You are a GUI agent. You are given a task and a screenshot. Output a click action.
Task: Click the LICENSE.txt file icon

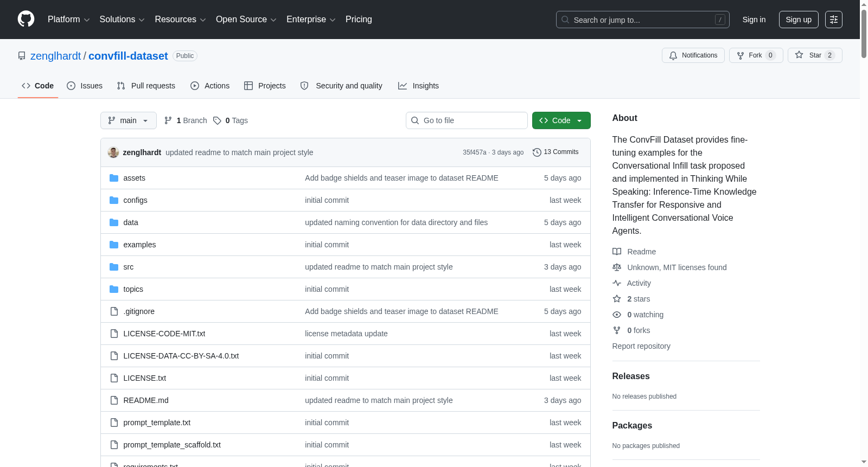tap(114, 378)
